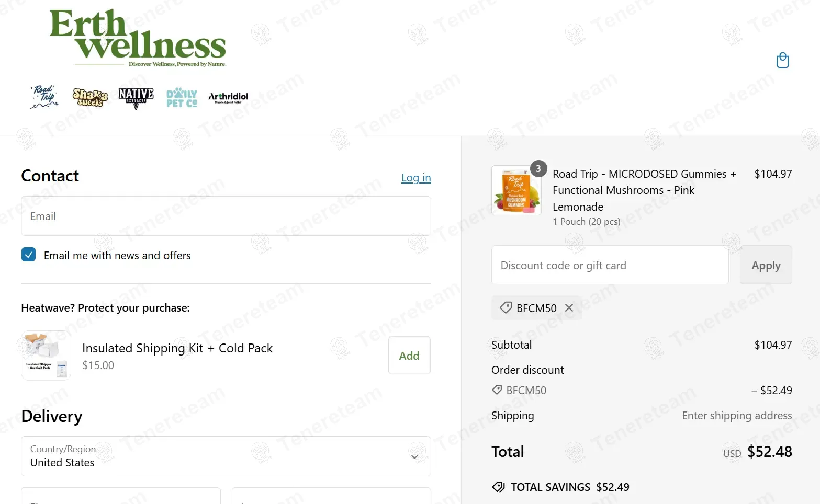Click the discount code or gift card field
The height and width of the screenshot is (504, 820).
[610, 265]
